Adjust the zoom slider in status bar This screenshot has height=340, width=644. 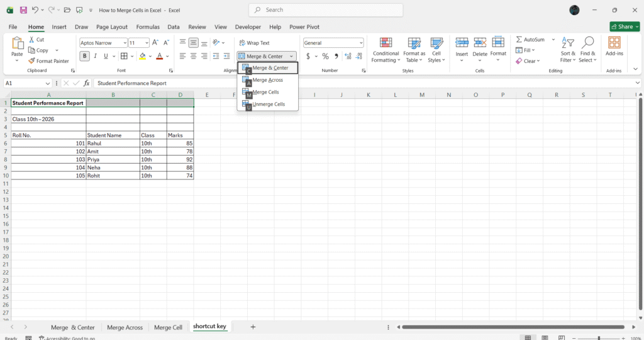click(599, 338)
